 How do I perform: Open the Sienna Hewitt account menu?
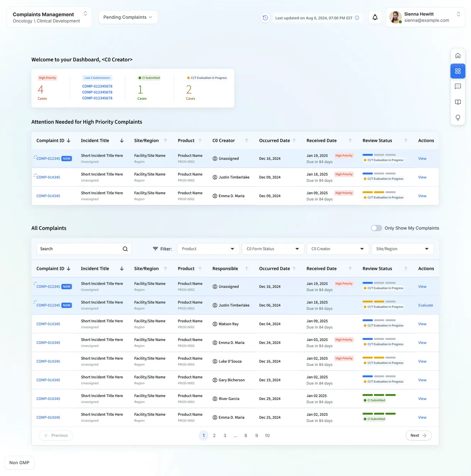click(425, 17)
